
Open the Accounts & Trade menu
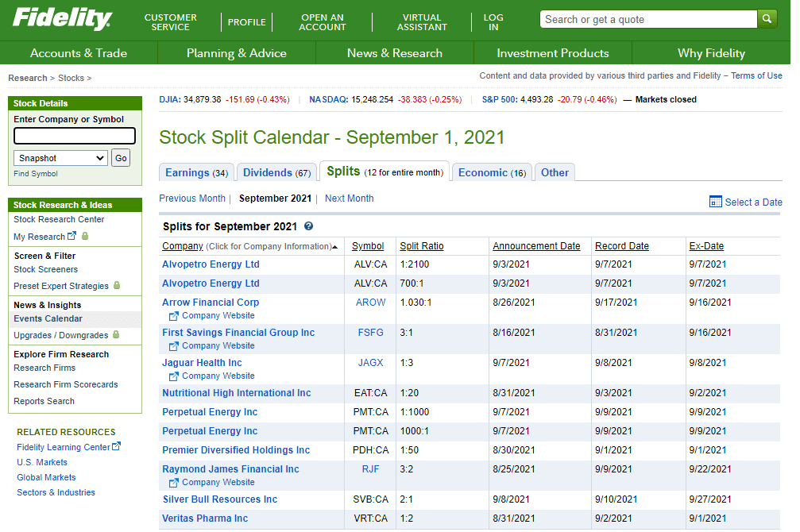coord(79,53)
